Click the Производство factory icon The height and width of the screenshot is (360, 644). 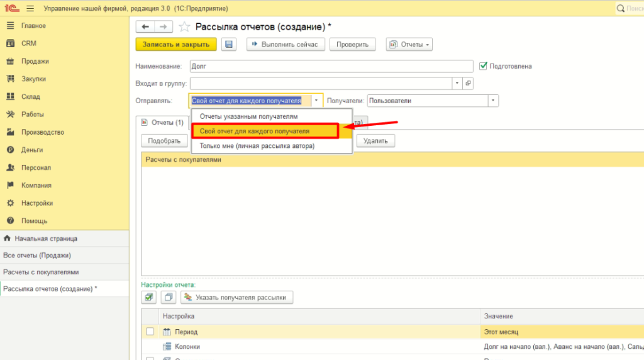click(10, 132)
